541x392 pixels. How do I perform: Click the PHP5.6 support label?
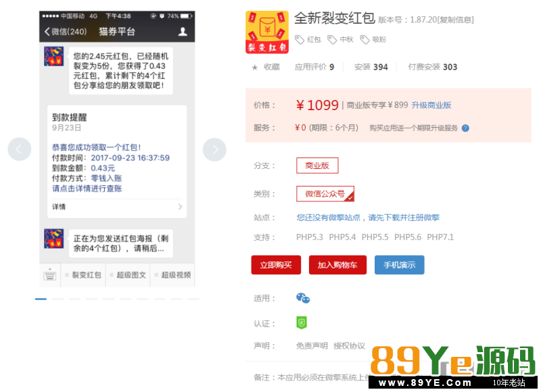tap(408, 237)
